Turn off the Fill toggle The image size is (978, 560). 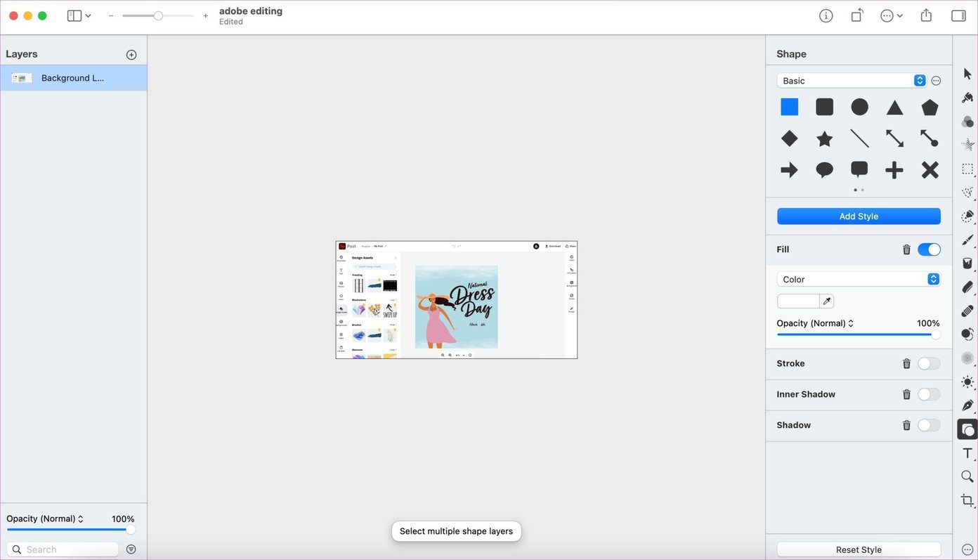tap(929, 249)
